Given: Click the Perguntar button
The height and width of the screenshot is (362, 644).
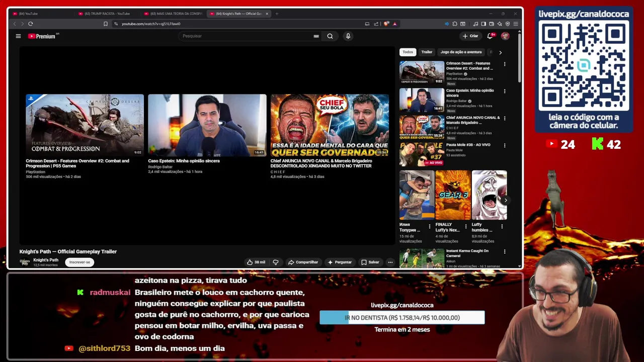Looking at the screenshot, I should coord(340,262).
